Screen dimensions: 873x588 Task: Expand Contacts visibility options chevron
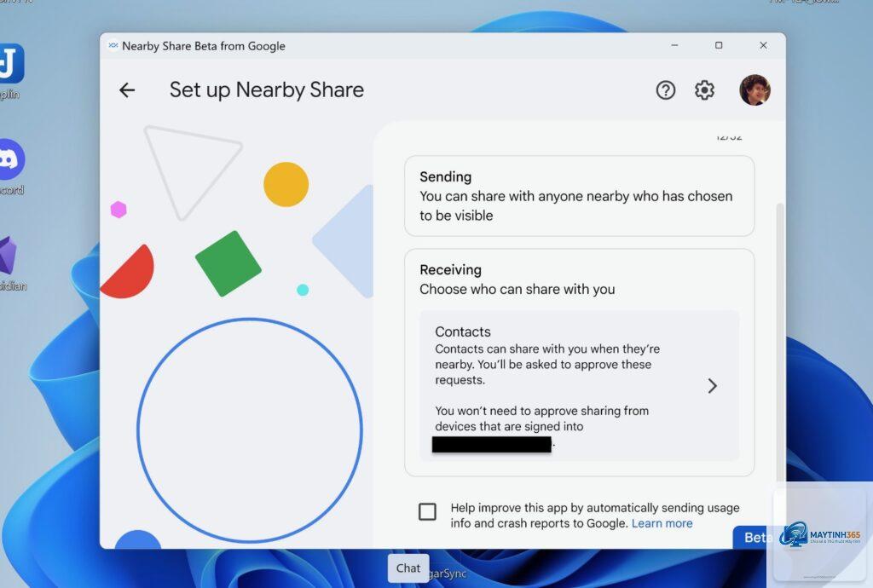click(x=712, y=386)
